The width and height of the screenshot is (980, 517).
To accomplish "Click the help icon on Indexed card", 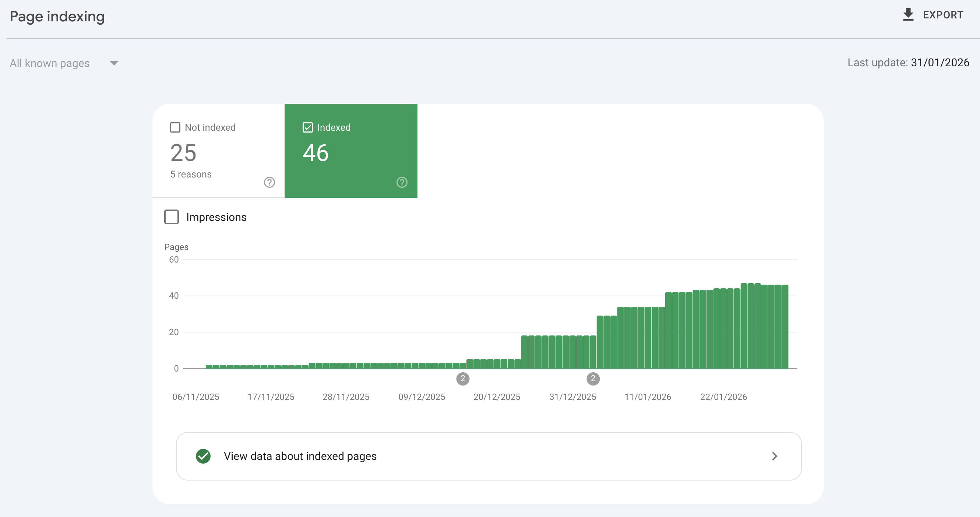I will [x=401, y=182].
